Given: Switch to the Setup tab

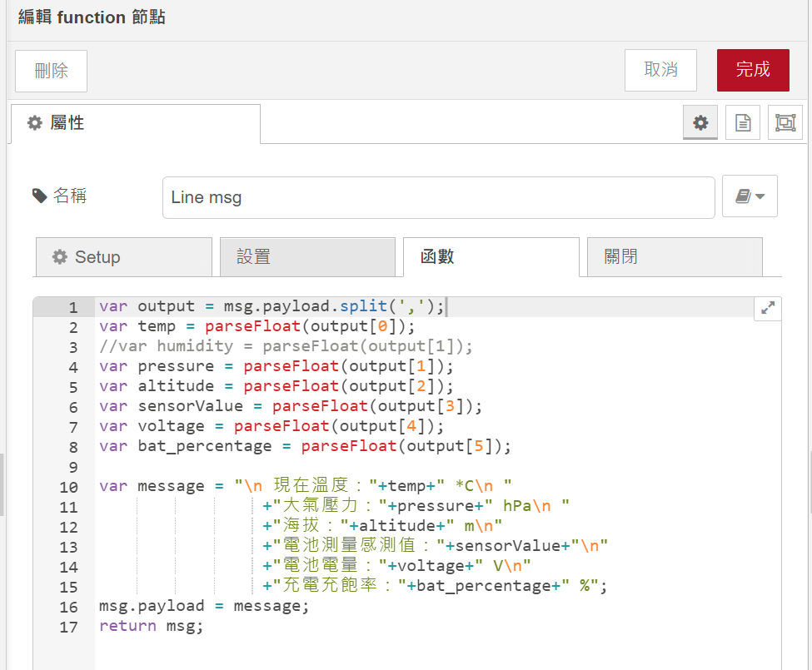Looking at the screenshot, I should 123,257.
